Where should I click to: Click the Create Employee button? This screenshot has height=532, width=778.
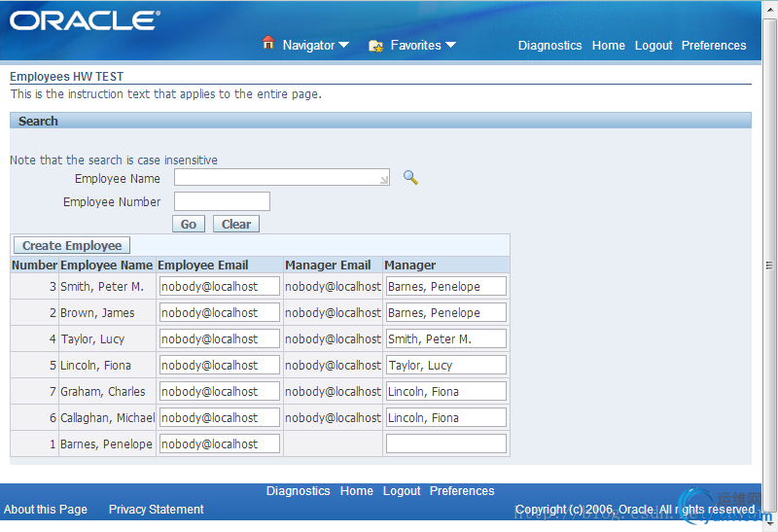click(72, 246)
